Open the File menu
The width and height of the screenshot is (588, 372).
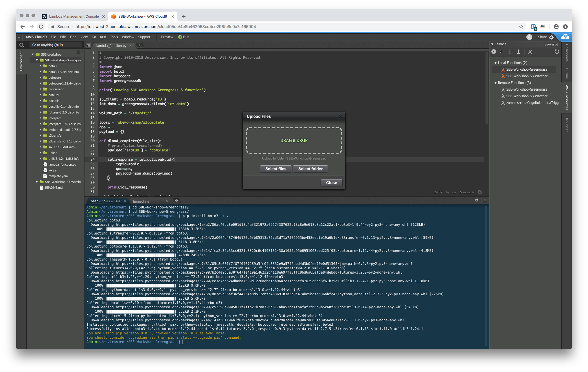tap(53, 37)
